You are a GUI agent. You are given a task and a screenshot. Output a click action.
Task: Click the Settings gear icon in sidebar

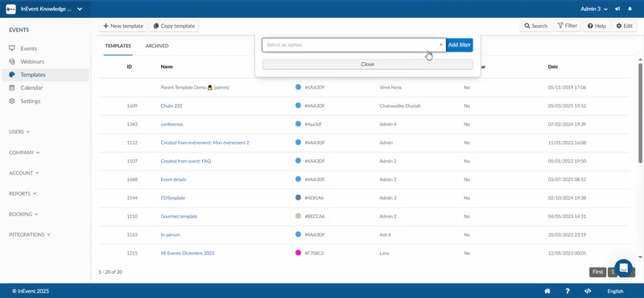click(x=12, y=101)
